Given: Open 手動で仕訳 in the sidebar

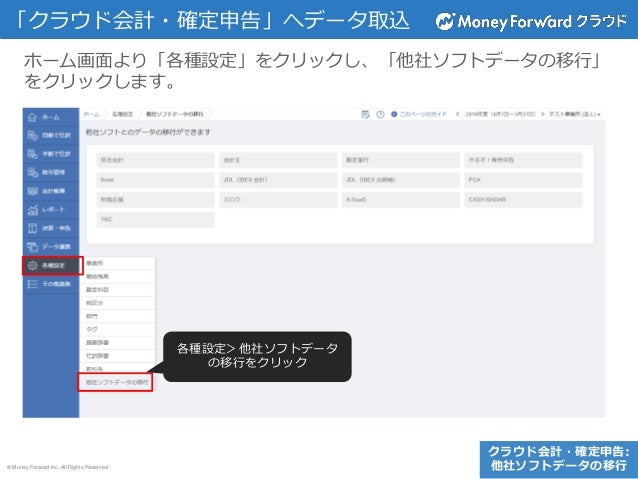Looking at the screenshot, I should tap(50, 154).
